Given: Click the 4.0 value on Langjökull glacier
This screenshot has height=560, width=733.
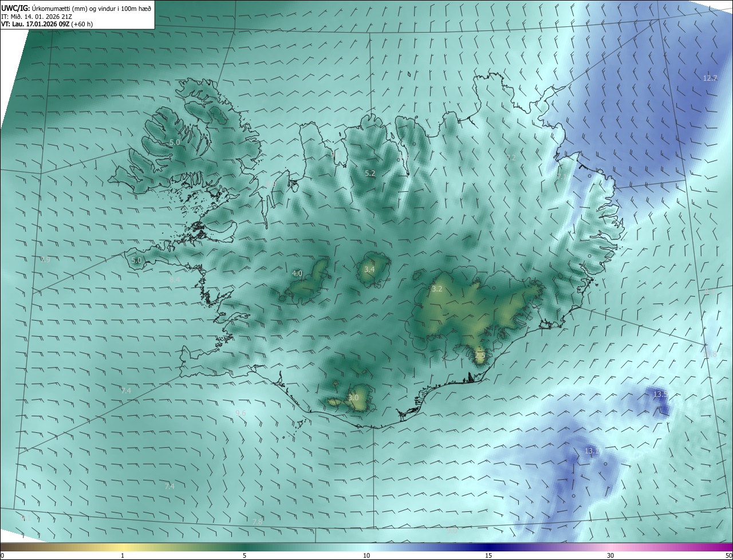Looking at the screenshot, I should pos(297,274).
